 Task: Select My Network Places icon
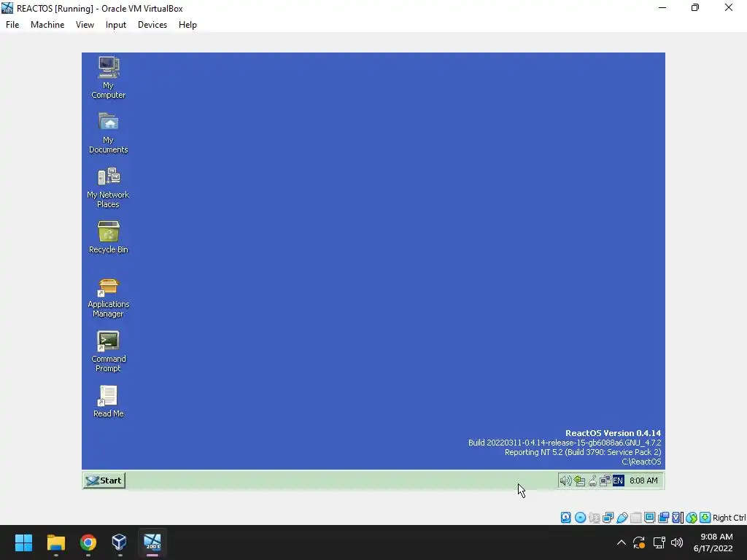[108, 187]
